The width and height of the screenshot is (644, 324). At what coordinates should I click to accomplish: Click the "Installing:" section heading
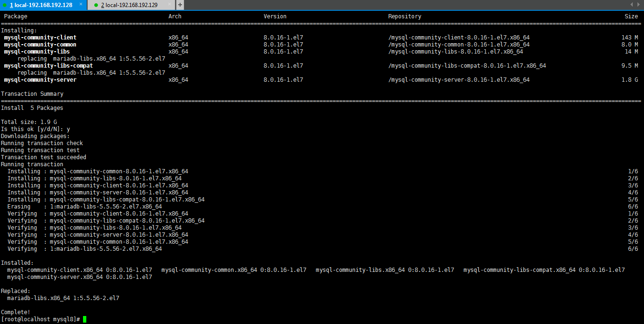19,31
